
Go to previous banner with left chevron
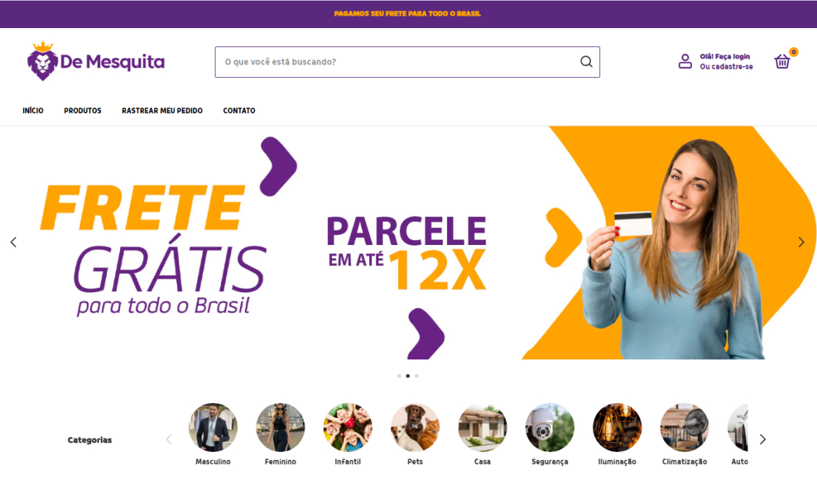[x=13, y=242]
